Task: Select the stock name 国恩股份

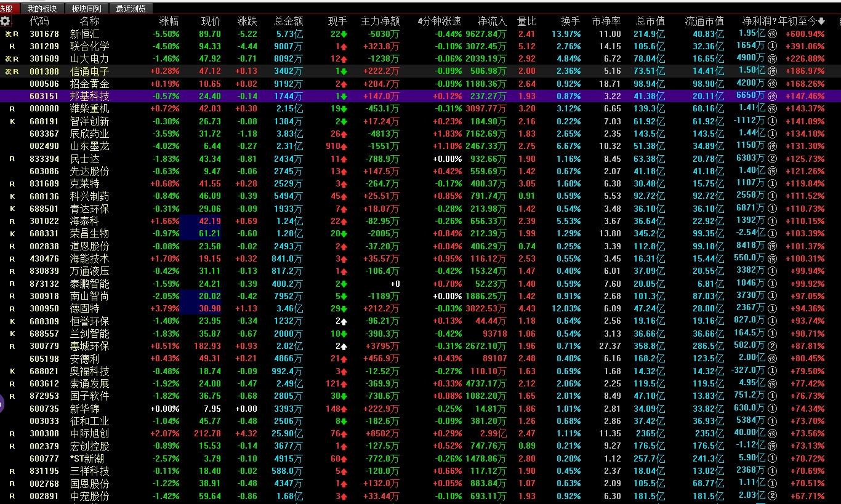Action: click(89, 484)
